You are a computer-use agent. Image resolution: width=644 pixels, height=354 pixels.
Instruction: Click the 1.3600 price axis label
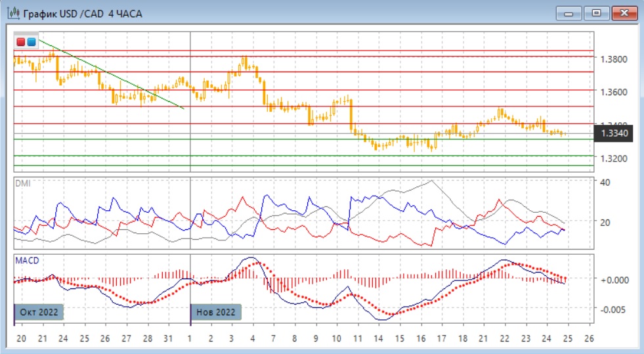tap(614, 92)
